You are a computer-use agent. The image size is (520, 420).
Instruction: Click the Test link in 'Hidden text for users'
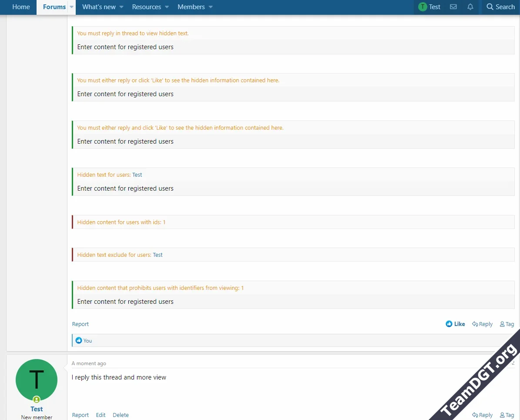click(x=137, y=175)
